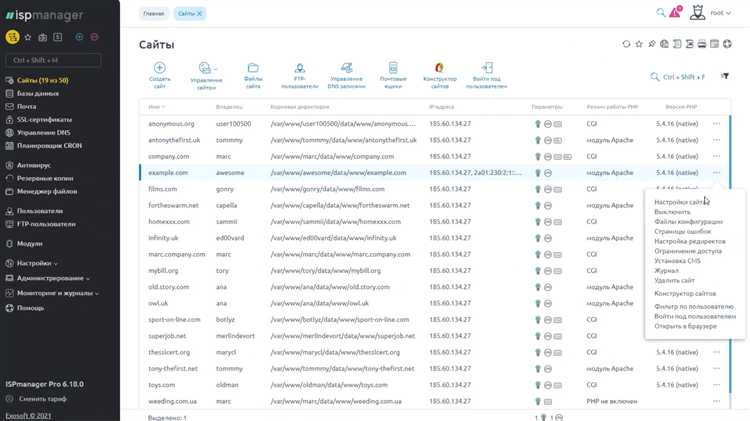The height and width of the screenshot is (421, 750).
Task: Select the weeding.com.ua row name
Action: click(x=172, y=401)
